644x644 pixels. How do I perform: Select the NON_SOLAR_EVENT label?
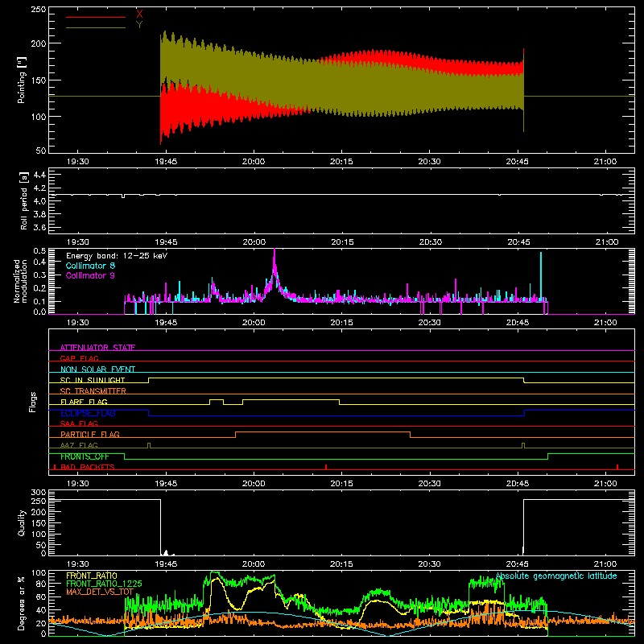click(x=97, y=369)
